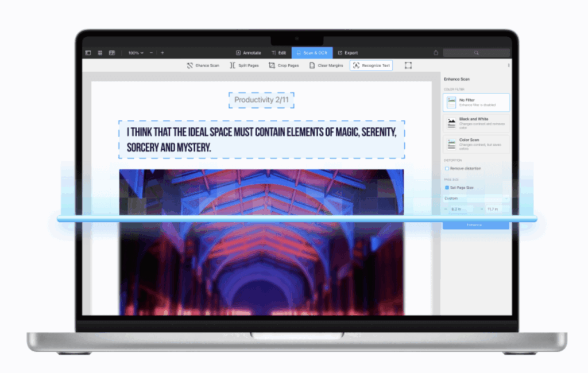Open the Export tab

pyautogui.click(x=347, y=53)
